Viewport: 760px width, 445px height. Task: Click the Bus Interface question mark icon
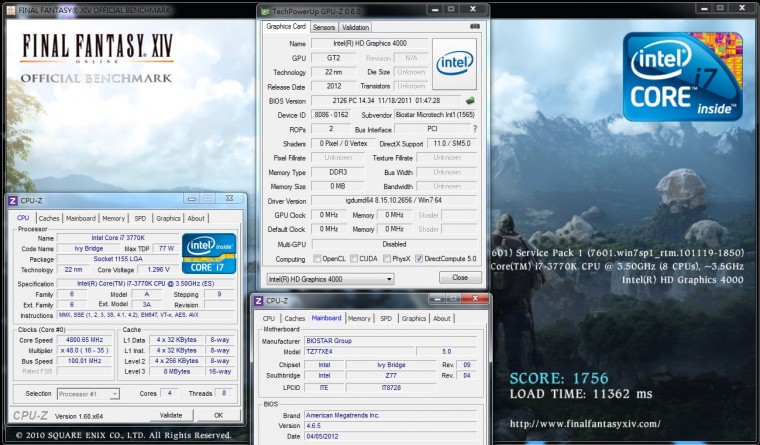tap(474, 128)
